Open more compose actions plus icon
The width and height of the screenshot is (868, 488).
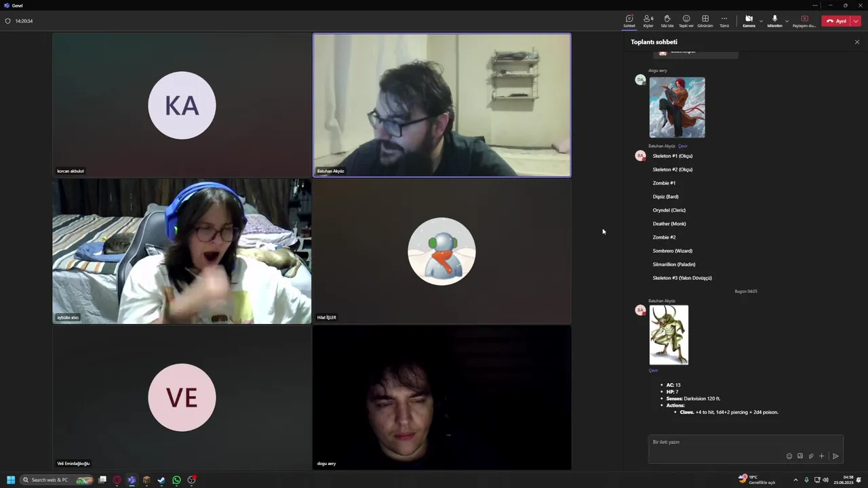click(822, 456)
